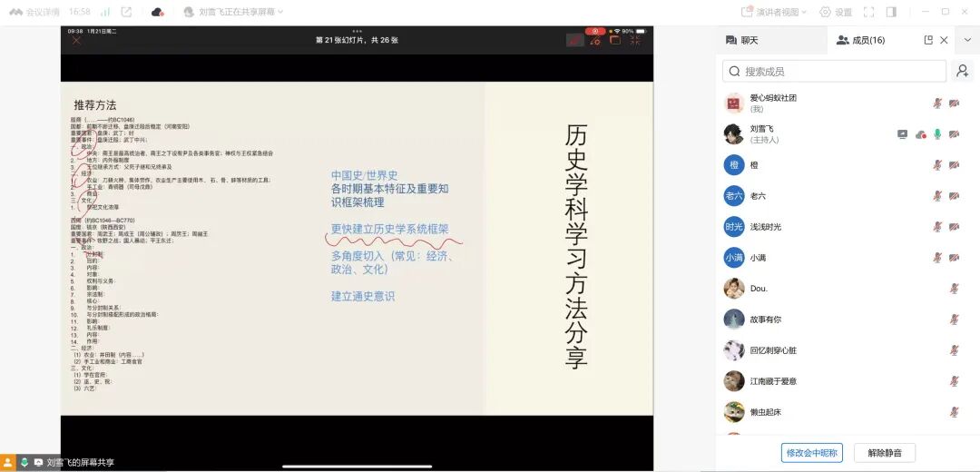The height and width of the screenshot is (472, 980).
Task: Select the 成员(16) members tab
Action: (860, 40)
